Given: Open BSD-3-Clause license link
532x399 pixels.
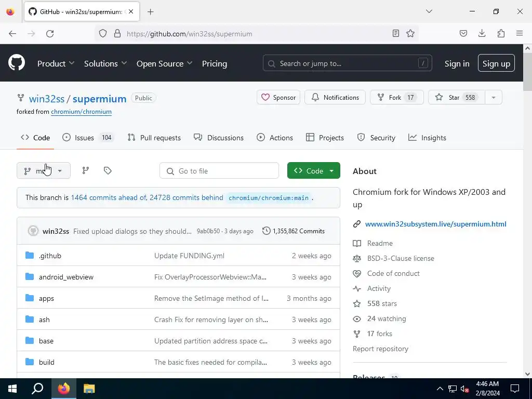Looking at the screenshot, I should tap(401, 258).
